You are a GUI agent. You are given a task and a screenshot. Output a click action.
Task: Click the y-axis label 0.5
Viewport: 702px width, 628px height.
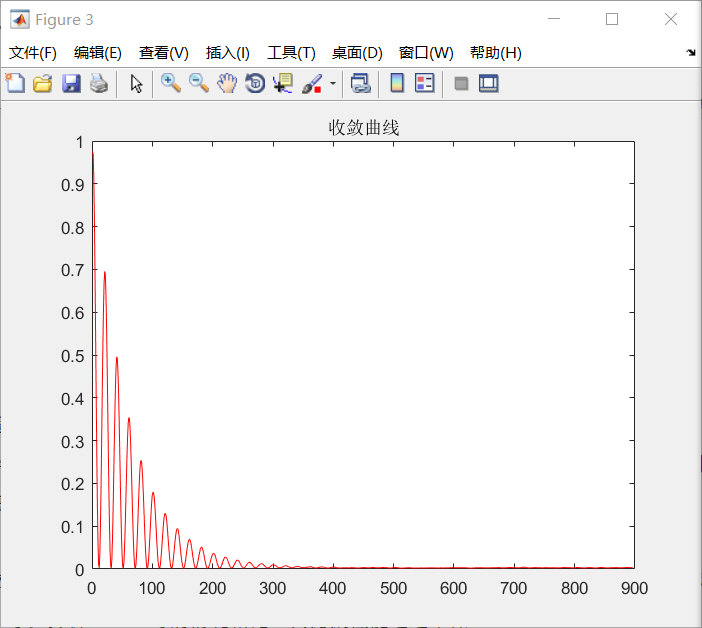tap(73, 356)
